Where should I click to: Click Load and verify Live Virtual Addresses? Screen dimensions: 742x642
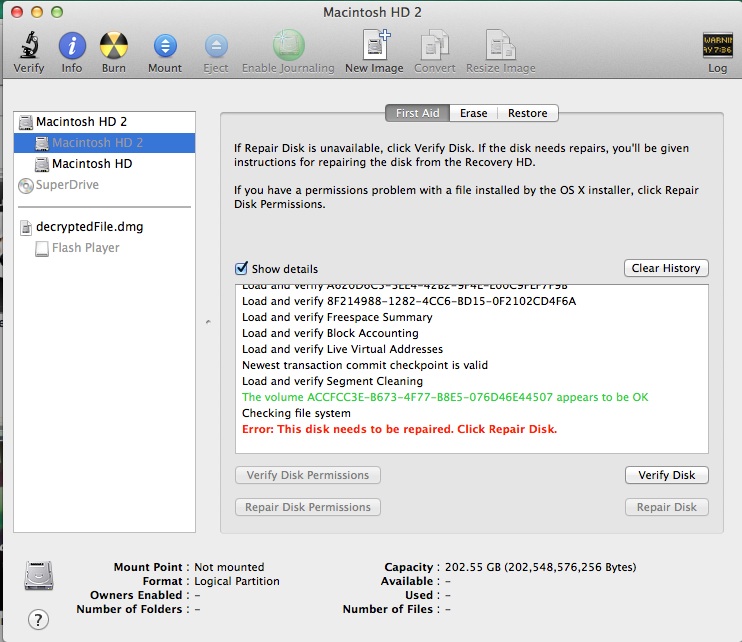click(x=342, y=349)
